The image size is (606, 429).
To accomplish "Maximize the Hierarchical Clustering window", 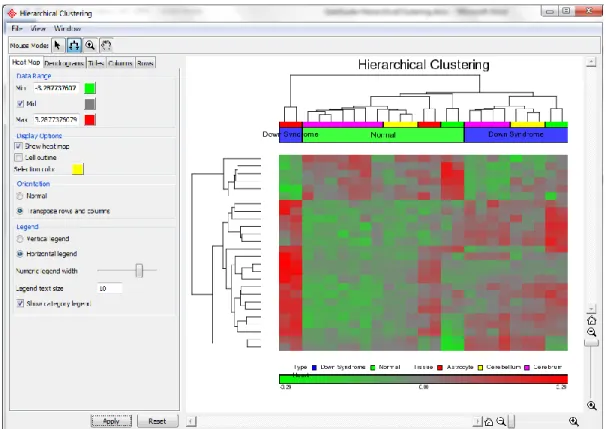I will 566,11.
